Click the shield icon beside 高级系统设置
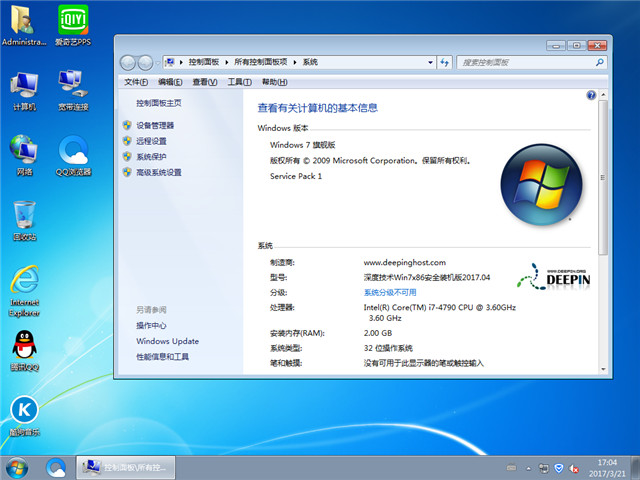Viewport: 640px width, 480px height. 127,172
